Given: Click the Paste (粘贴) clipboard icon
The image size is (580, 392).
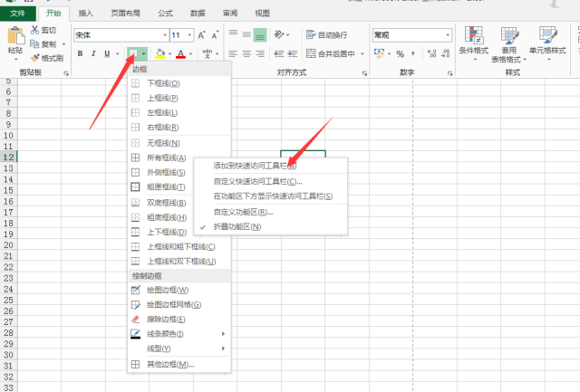Looking at the screenshot, I should (15, 36).
